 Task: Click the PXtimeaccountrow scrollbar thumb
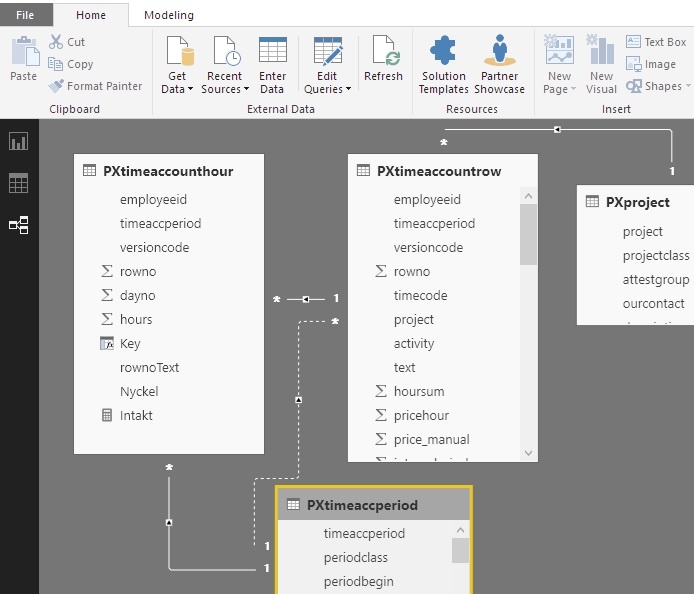528,234
